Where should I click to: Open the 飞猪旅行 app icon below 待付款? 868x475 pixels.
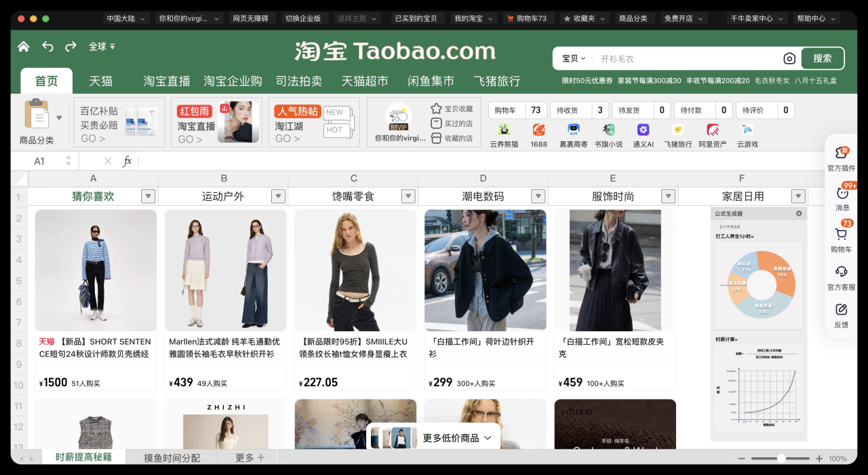(677, 130)
